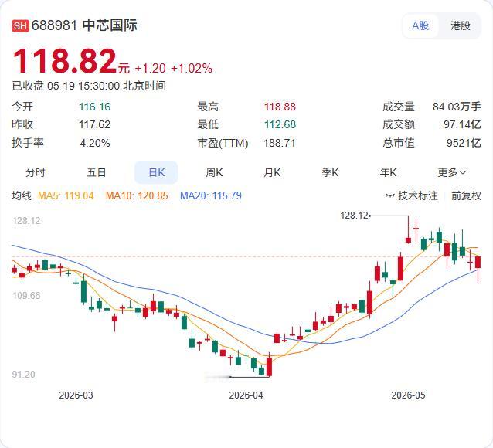Click the MA10: 120.85 indicator label
Image resolution: width=493 pixels, height=448 pixels.
137,196
